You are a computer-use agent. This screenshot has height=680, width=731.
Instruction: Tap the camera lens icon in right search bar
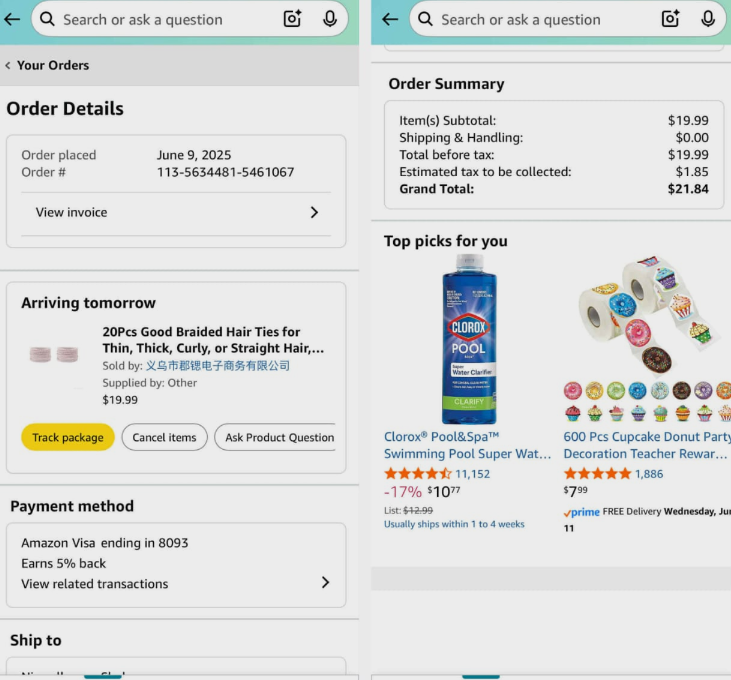[x=670, y=19]
